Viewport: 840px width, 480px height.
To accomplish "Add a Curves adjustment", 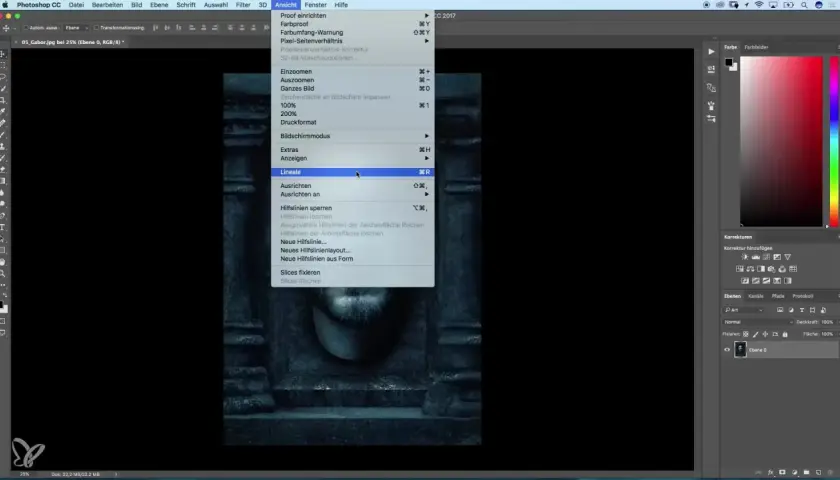I will tap(766, 257).
